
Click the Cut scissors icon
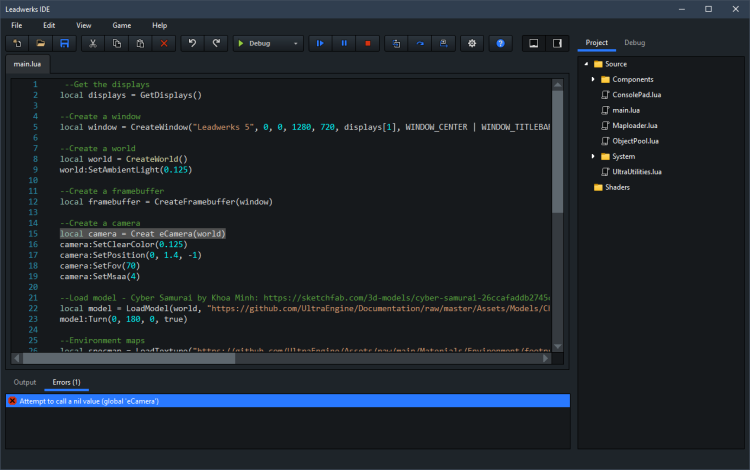pyautogui.click(x=92, y=44)
